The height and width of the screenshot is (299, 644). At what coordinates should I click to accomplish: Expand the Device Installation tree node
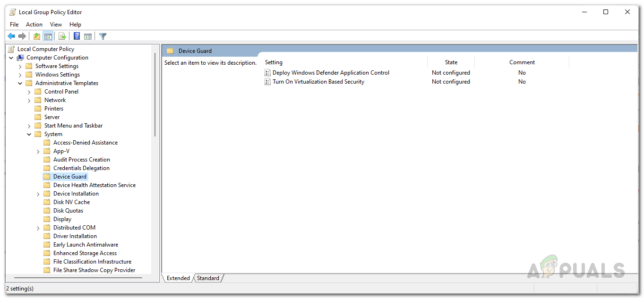click(38, 193)
